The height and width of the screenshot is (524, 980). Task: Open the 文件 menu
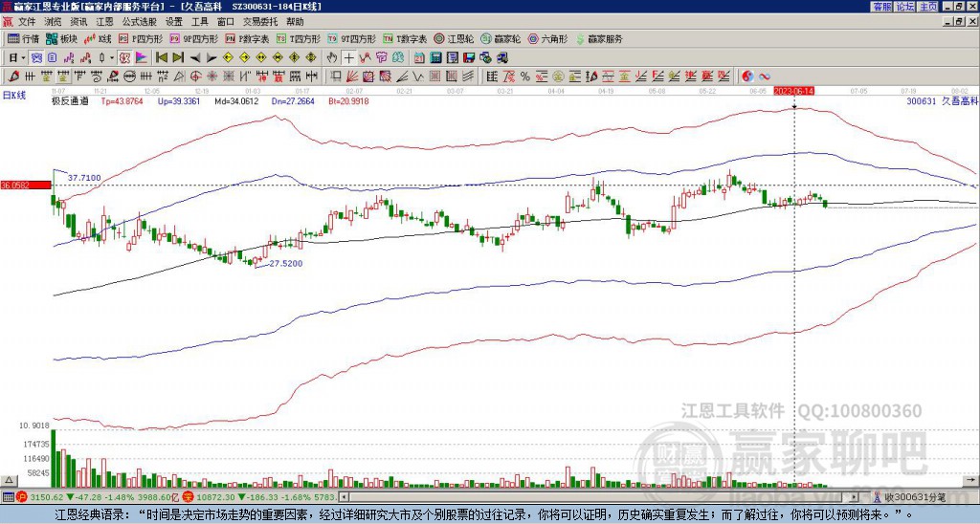click(27, 22)
